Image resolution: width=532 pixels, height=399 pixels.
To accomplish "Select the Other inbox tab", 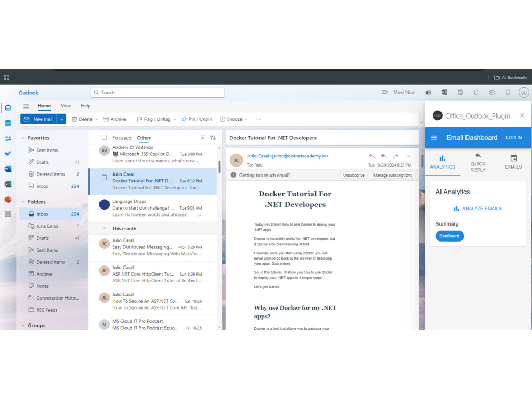I will pyautogui.click(x=144, y=138).
